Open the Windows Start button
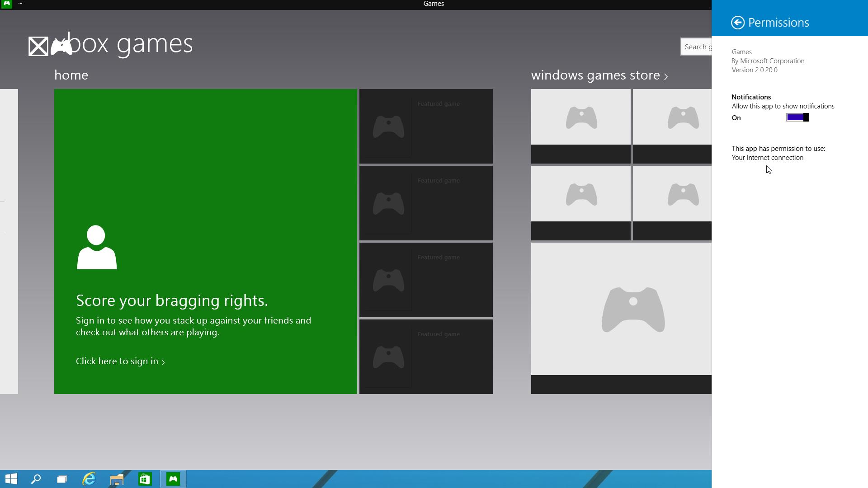Screen dimensions: 868x488 11,479
